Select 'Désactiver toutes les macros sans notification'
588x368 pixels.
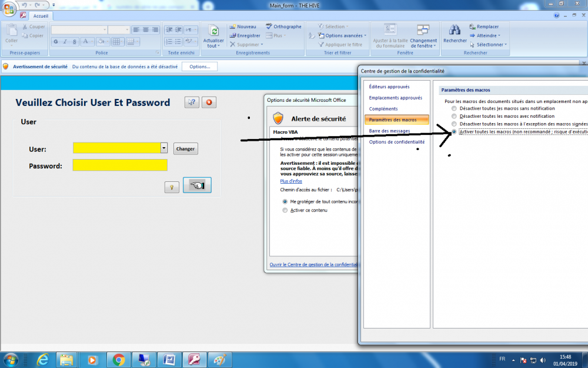(454, 108)
